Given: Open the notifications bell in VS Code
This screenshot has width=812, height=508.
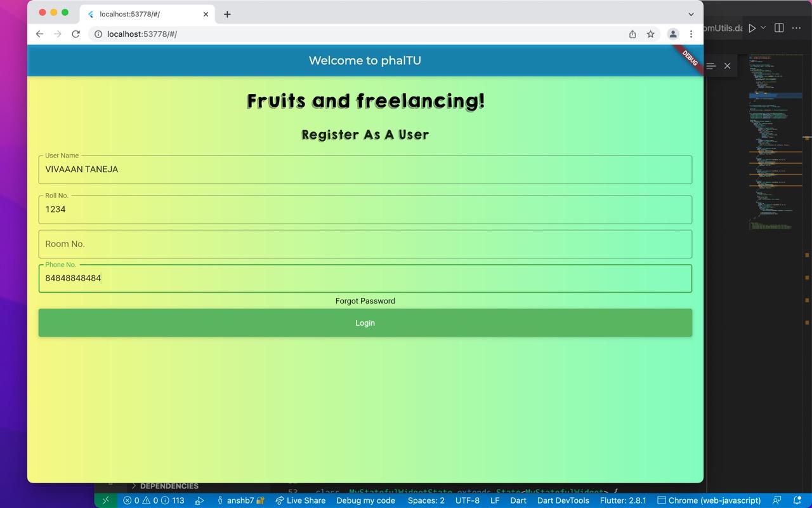Looking at the screenshot, I should 797,500.
